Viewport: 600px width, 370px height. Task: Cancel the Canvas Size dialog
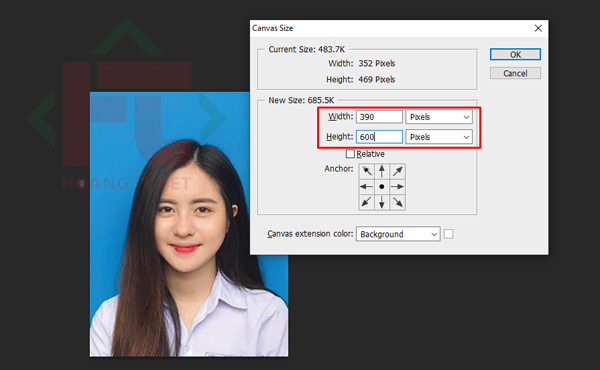click(x=515, y=73)
